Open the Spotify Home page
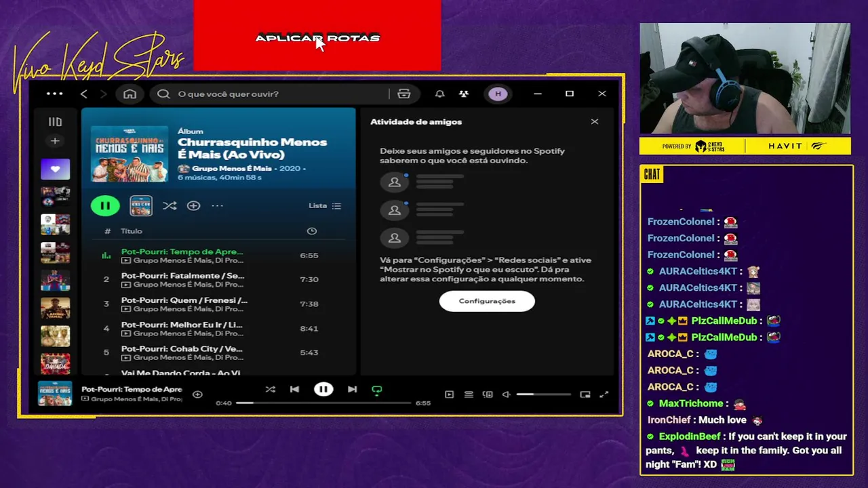Image resolution: width=868 pixels, height=488 pixels. 130,94
